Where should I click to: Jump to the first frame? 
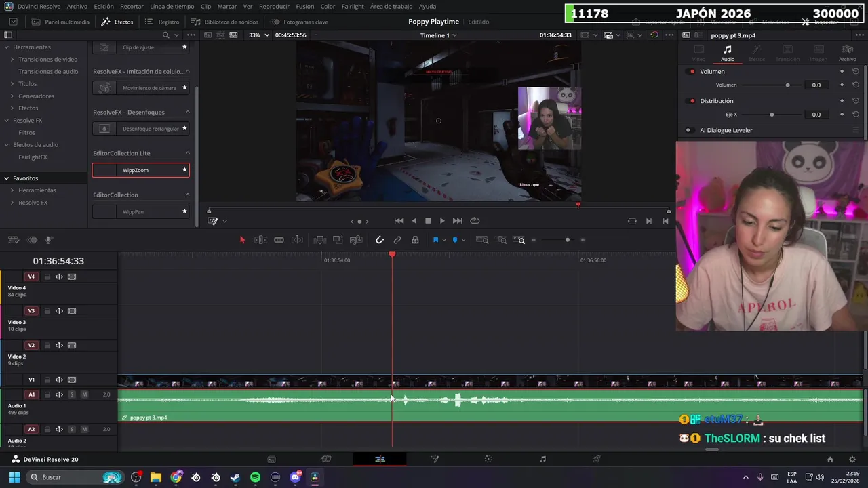(x=399, y=220)
